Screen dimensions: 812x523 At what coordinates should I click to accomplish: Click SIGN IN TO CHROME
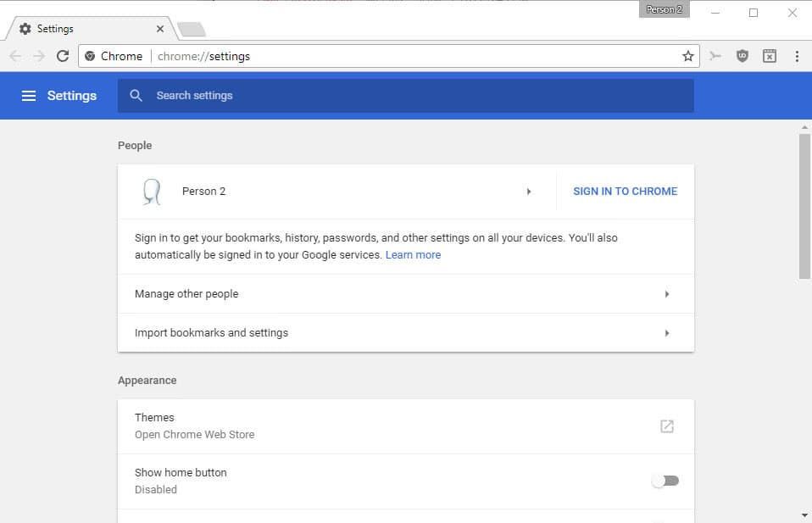click(625, 192)
